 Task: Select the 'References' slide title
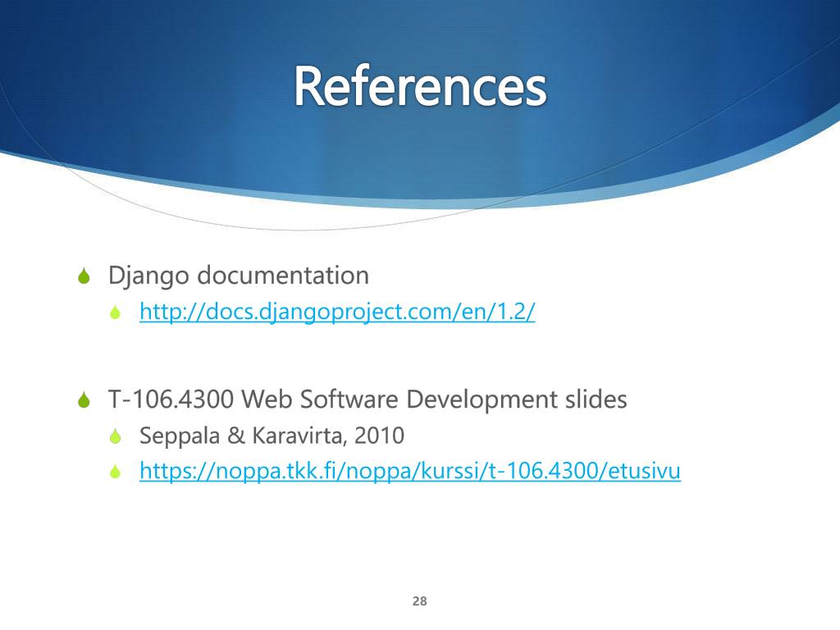point(420,85)
